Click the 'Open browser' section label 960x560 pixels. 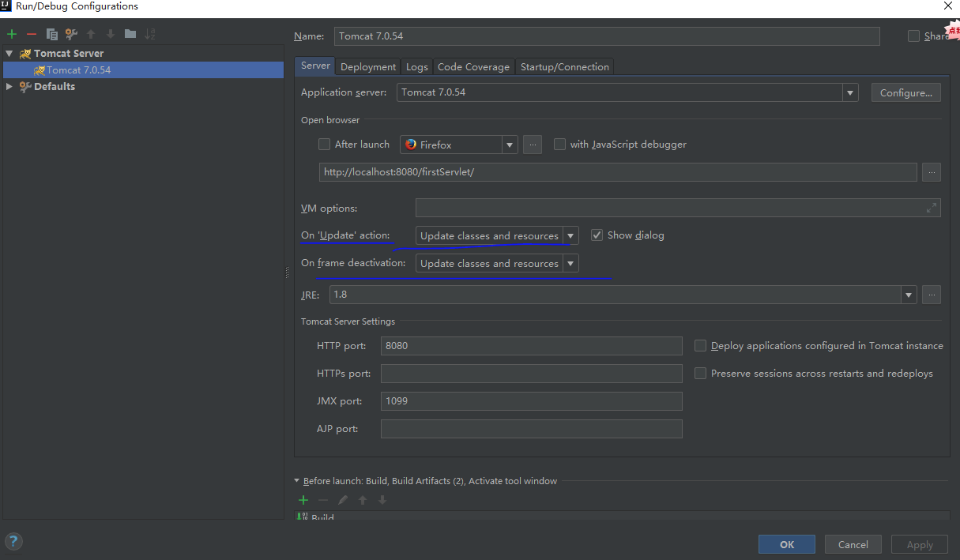click(x=330, y=120)
